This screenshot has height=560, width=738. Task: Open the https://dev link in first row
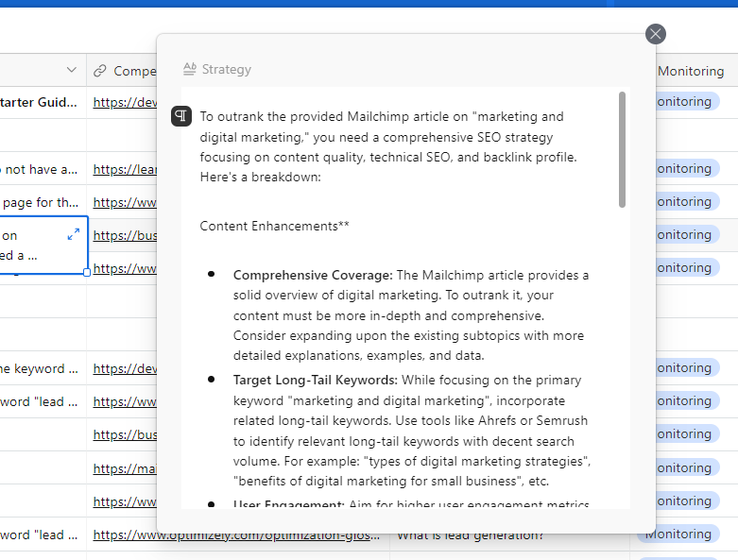click(125, 102)
